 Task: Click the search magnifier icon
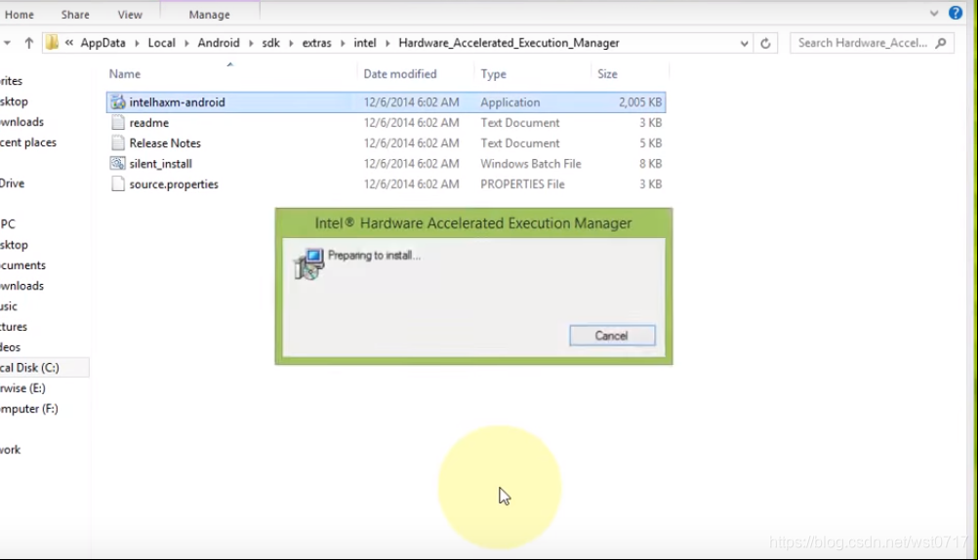[x=941, y=43]
